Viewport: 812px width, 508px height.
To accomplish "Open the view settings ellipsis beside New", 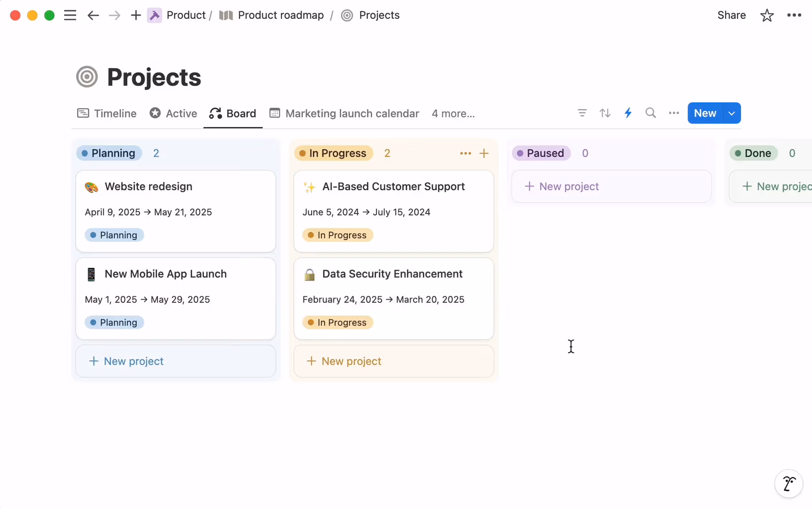I will 673,113.
